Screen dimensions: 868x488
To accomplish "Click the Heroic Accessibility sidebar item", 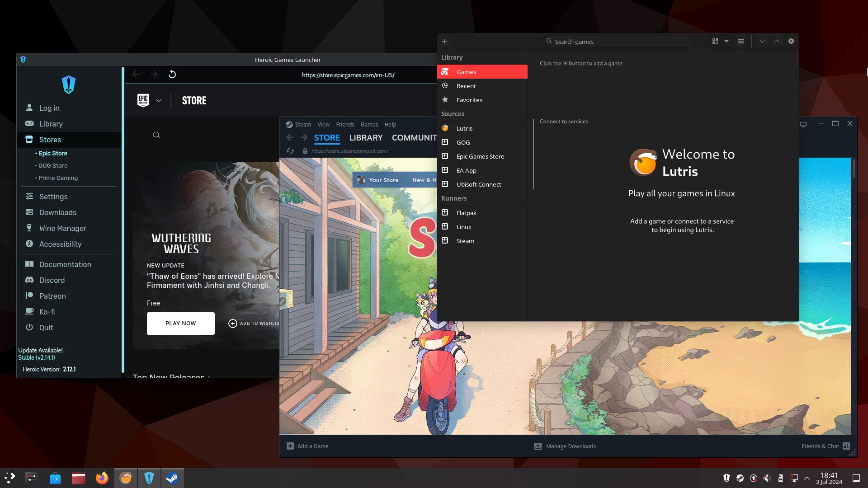I will pyautogui.click(x=60, y=244).
